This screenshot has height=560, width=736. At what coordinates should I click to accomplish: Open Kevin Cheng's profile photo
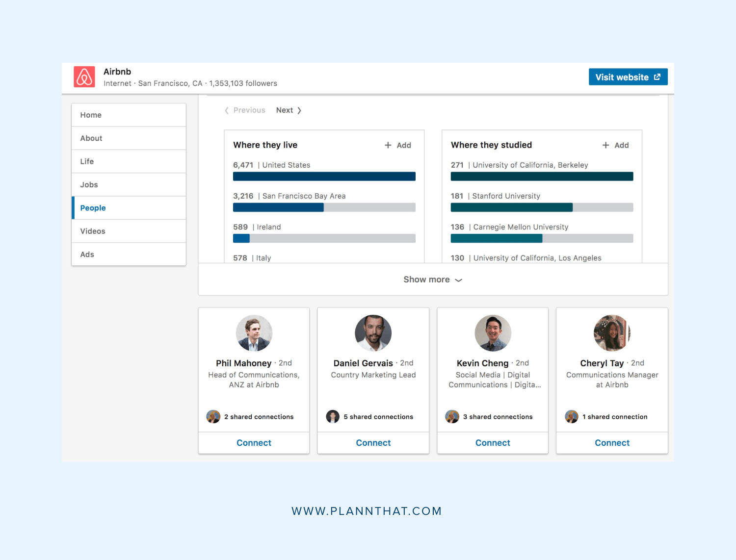tap(493, 333)
